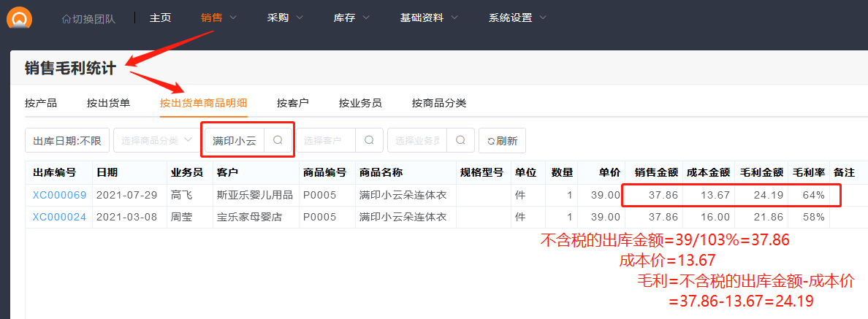Image resolution: width=868 pixels, height=319 pixels.
Task: Open outbound order link XC000024
Action: 59,217
